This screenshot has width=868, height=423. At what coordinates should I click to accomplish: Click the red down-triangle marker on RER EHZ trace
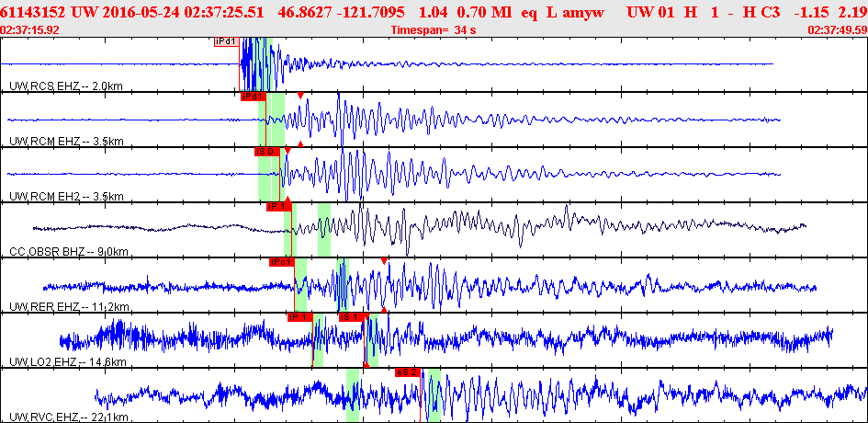(x=384, y=262)
